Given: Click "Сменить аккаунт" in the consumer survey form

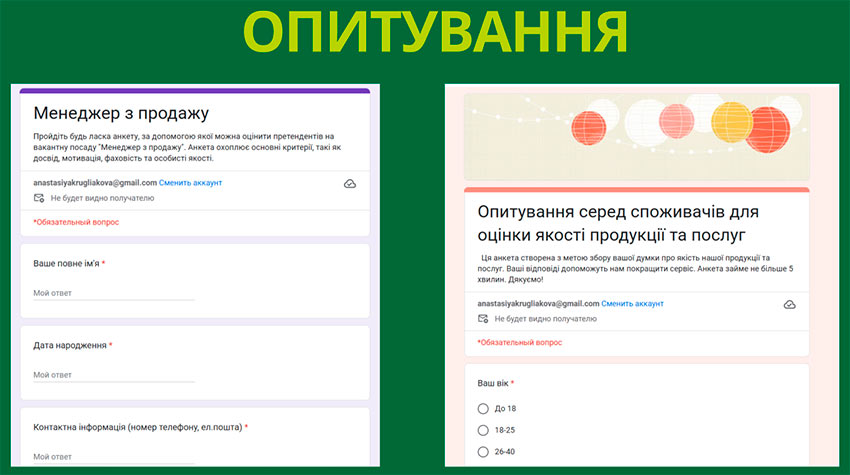Looking at the screenshot, I should click(x=632, y=303).
